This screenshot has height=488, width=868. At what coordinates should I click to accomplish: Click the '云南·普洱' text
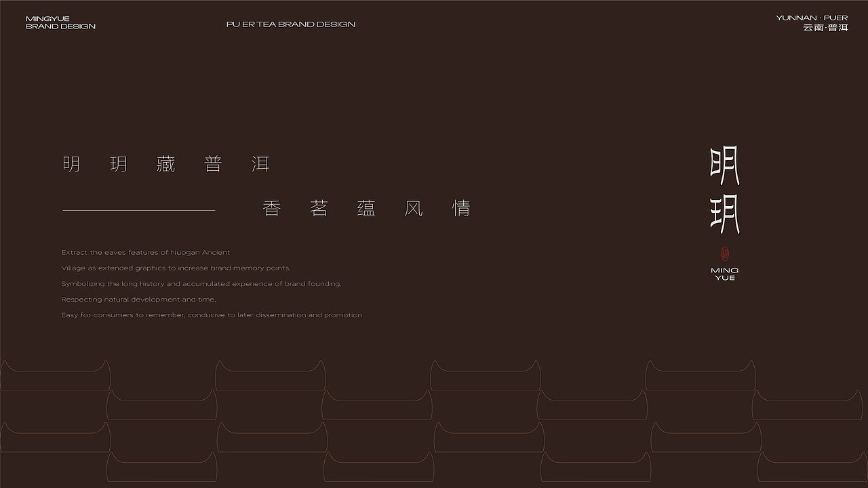825,28
